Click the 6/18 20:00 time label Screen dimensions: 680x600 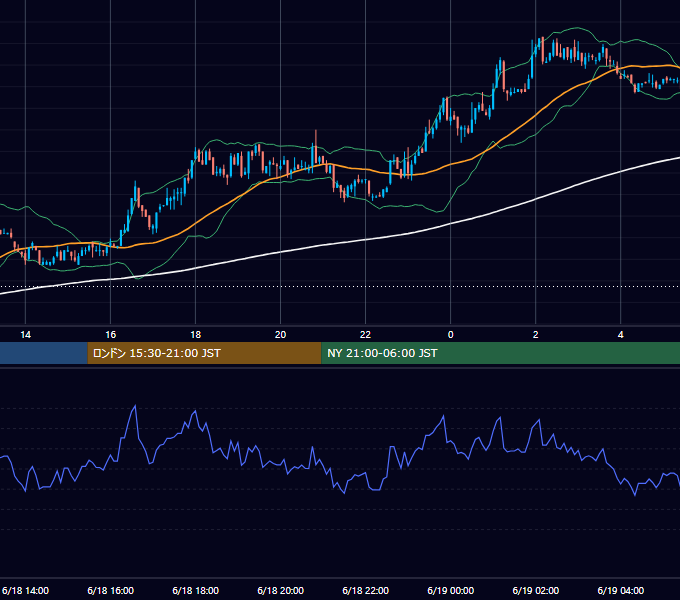point(281,590)
